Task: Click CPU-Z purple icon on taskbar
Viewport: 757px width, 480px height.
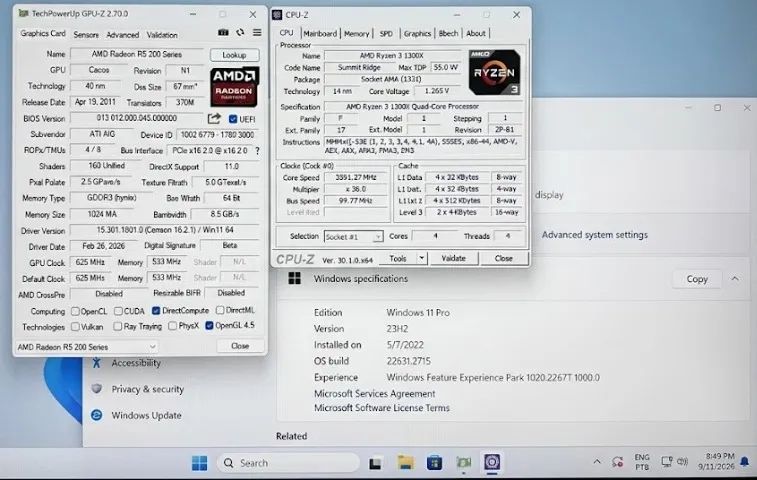Action: (x=492, y=463)
